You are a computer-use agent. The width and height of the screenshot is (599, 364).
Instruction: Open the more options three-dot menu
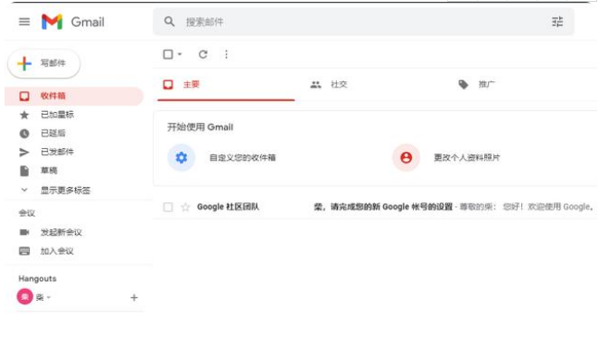pyautogui.click(x=226, y=54)
